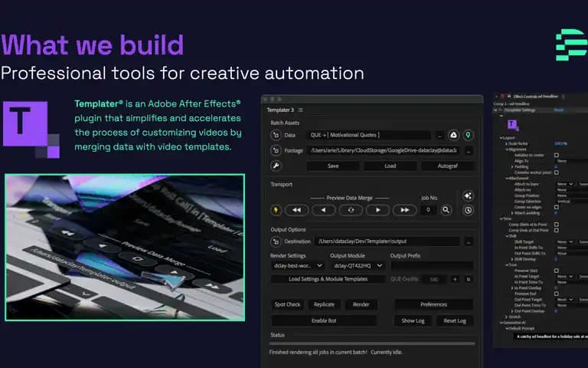Open the Shift Target dropdown
Viewport: 588px width, 368px height.
565,242
